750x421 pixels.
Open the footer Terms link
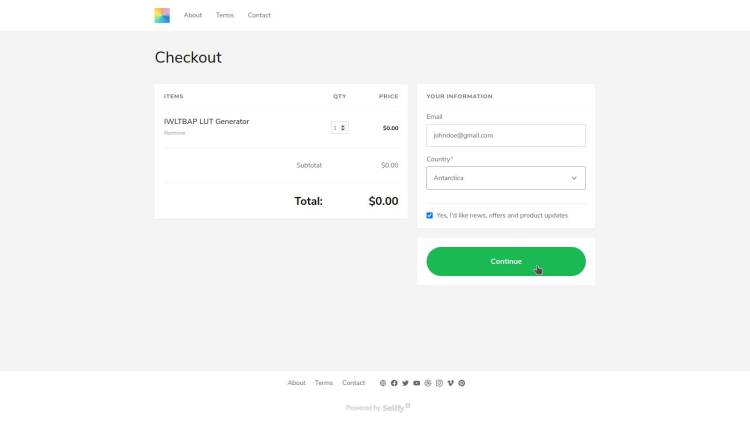tap(324, 383)
